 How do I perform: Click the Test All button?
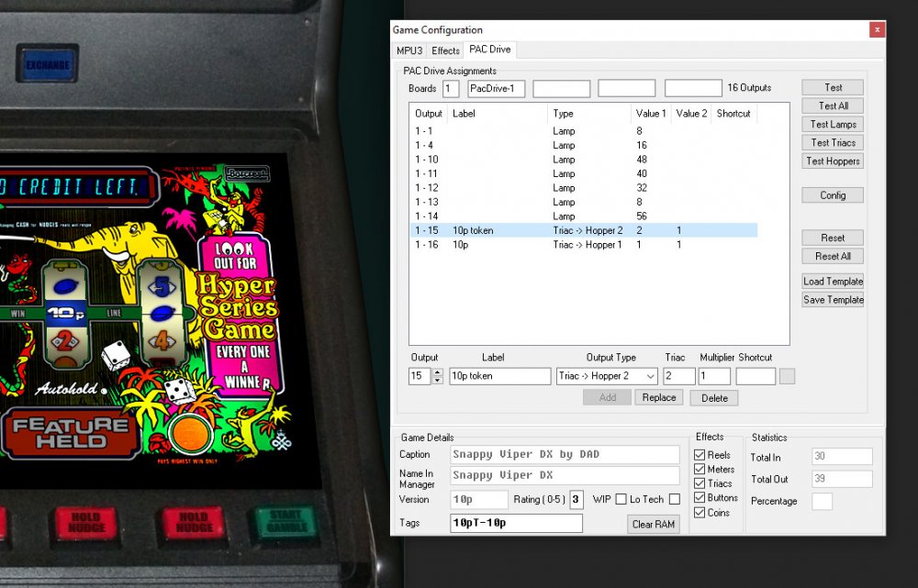(833, 105)
